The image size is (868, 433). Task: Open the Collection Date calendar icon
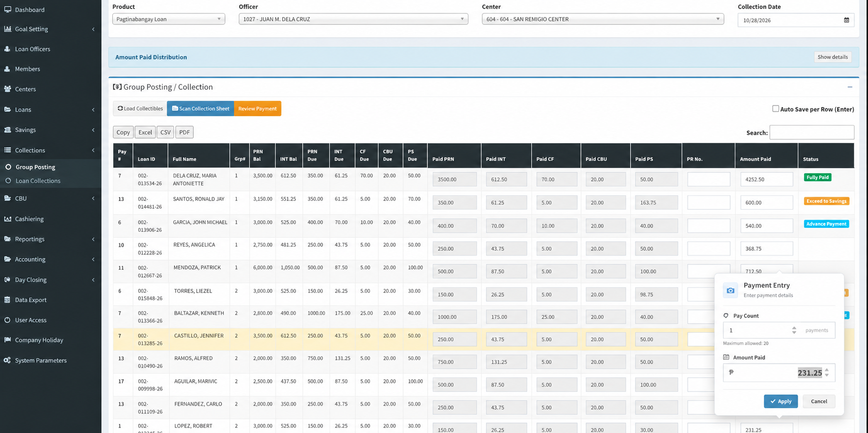[846, 20]
